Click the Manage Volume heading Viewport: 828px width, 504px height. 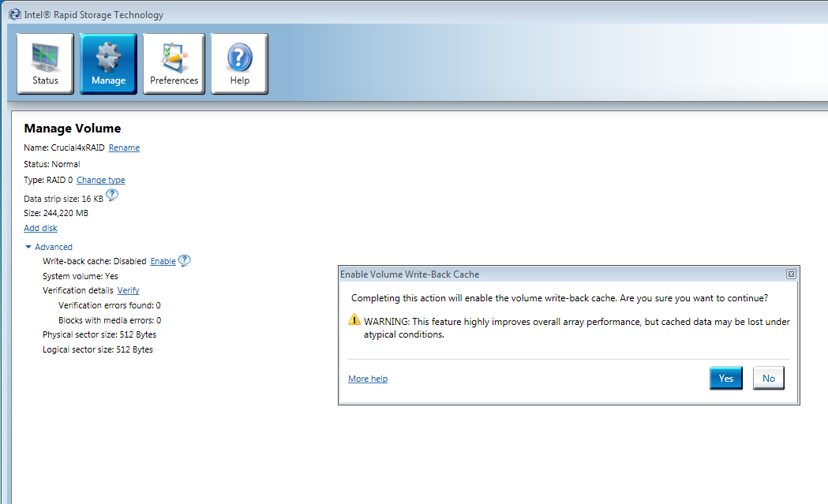(73, 129)
